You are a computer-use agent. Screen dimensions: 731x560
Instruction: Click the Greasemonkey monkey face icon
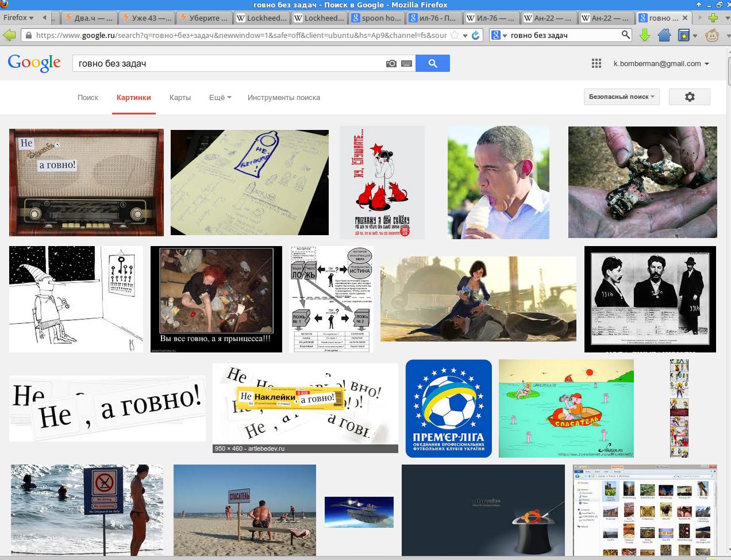pos(712,36)
